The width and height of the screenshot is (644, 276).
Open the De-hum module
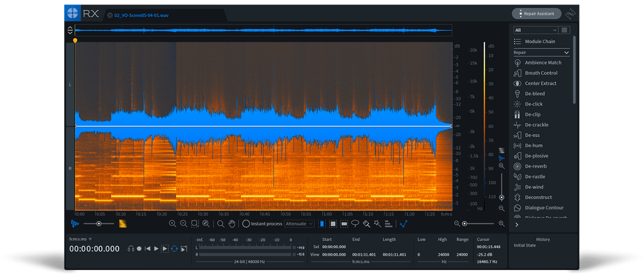[x=533, y=145]
